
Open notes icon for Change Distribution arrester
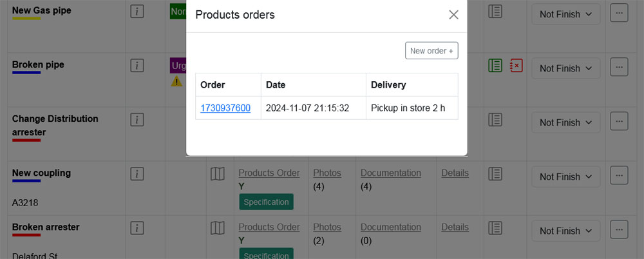pyautogui.click(x=495, y=120)
